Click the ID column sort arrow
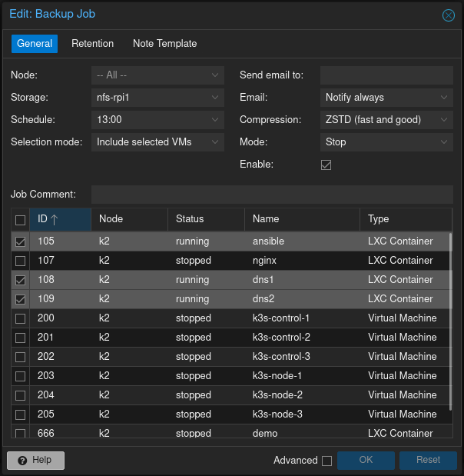Screen dimensions: 464x476 point(55,220)
